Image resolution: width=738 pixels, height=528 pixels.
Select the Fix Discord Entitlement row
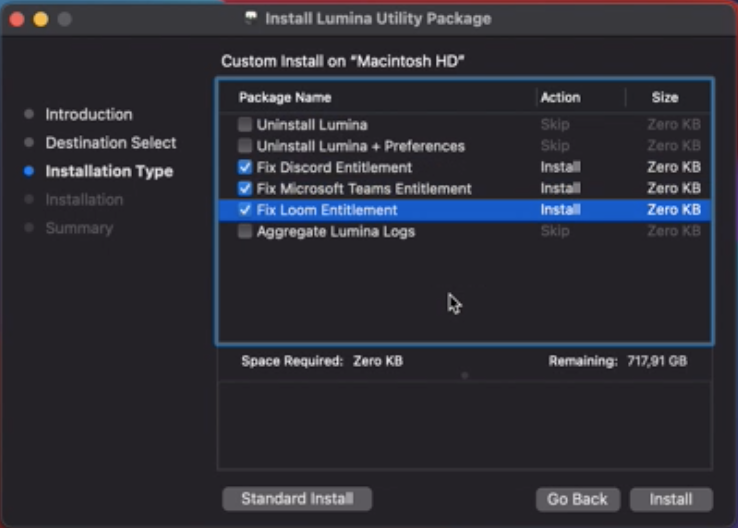point(465,167)
